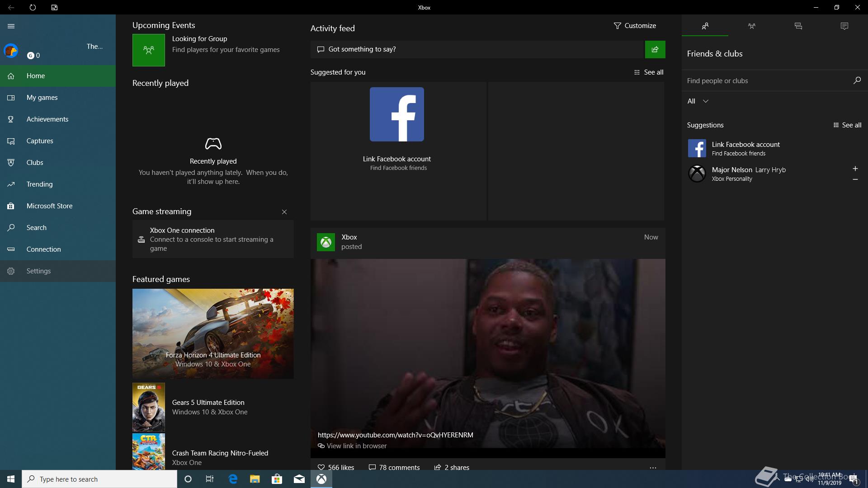The width and height of the screenshot is (868, 488).
Task: Add Major Nelson as friend
Action: pos(855,169)
